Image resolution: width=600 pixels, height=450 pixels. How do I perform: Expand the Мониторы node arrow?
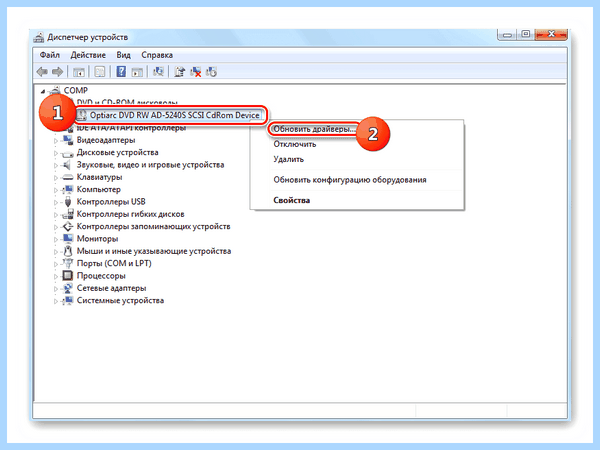click(56, 240)
